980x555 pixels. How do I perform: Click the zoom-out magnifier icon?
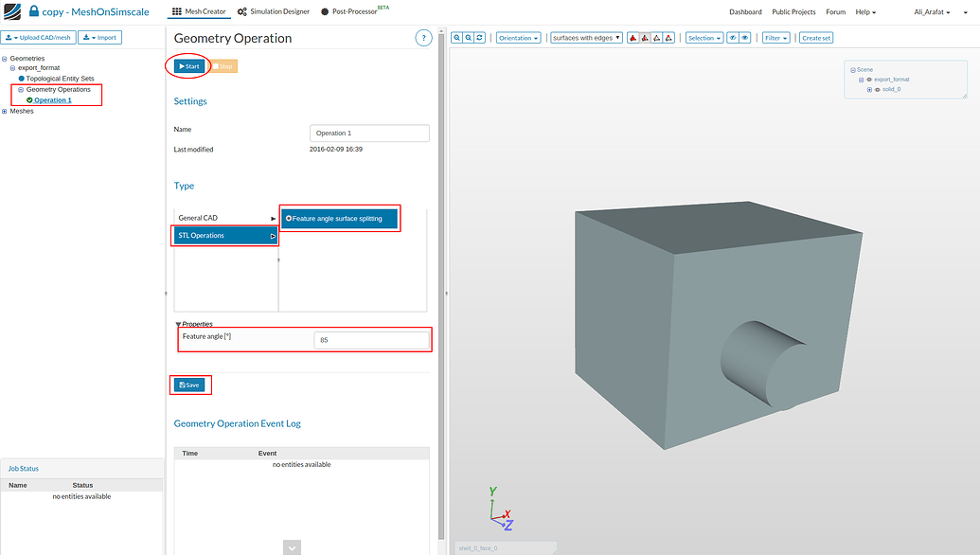point(468,38)
